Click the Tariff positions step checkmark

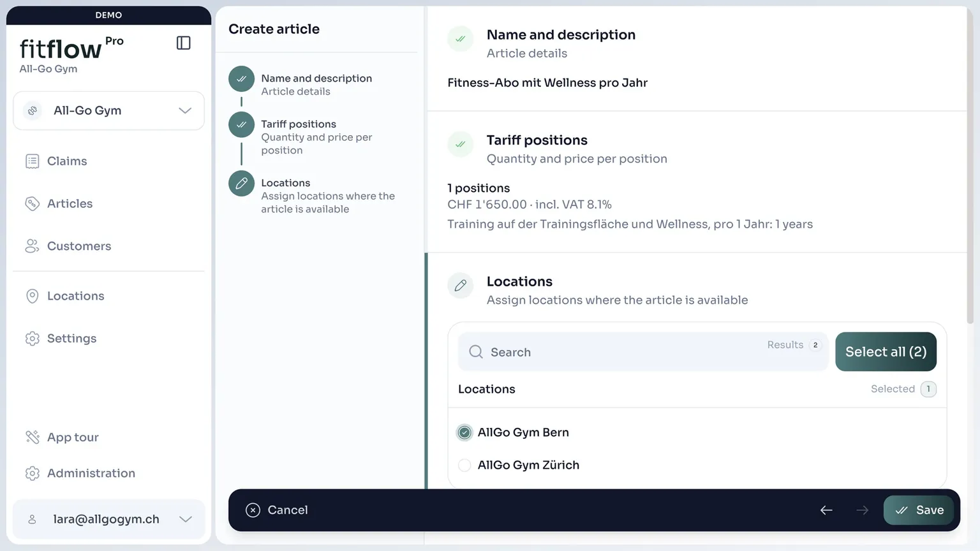coord(241,125)
